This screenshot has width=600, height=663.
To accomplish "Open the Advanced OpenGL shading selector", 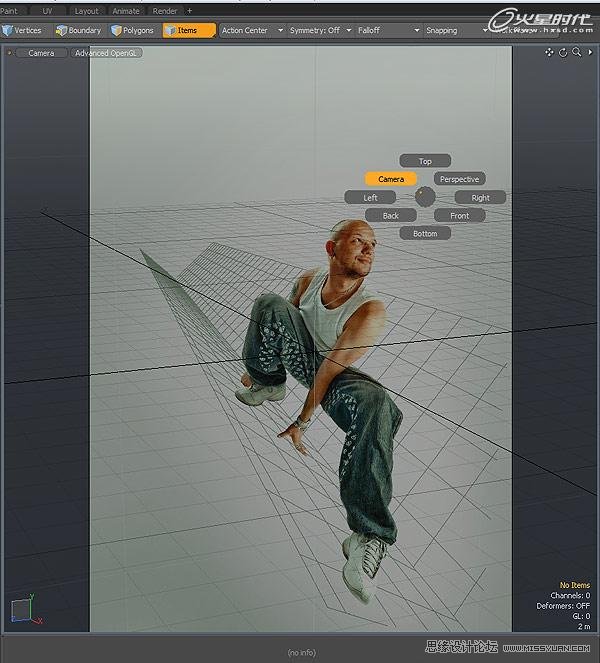I will tap(106, 53).
